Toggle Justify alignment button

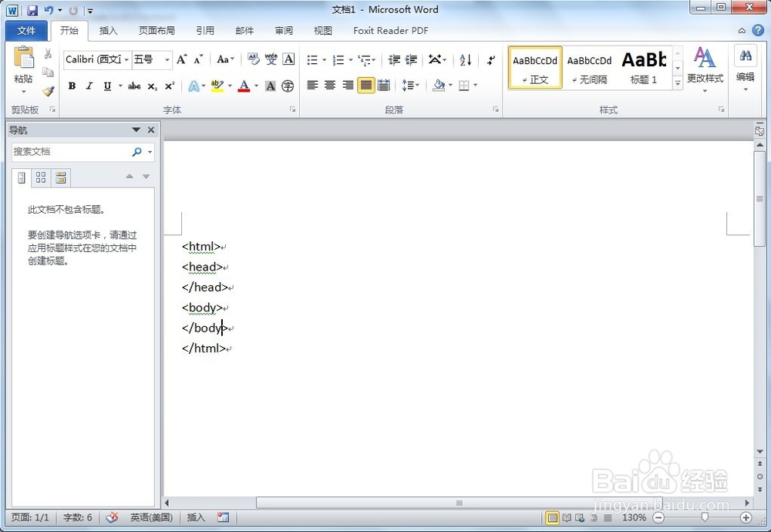365,86
